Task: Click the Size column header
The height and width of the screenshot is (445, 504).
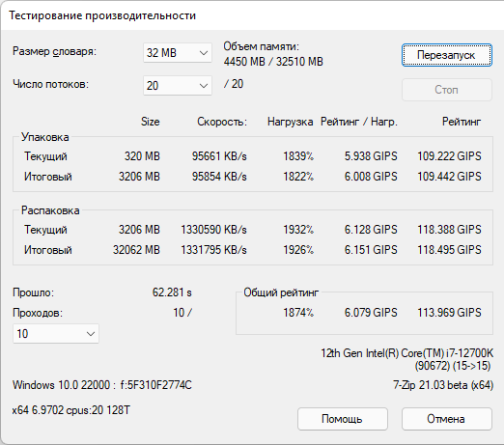Action: point(151,122)
